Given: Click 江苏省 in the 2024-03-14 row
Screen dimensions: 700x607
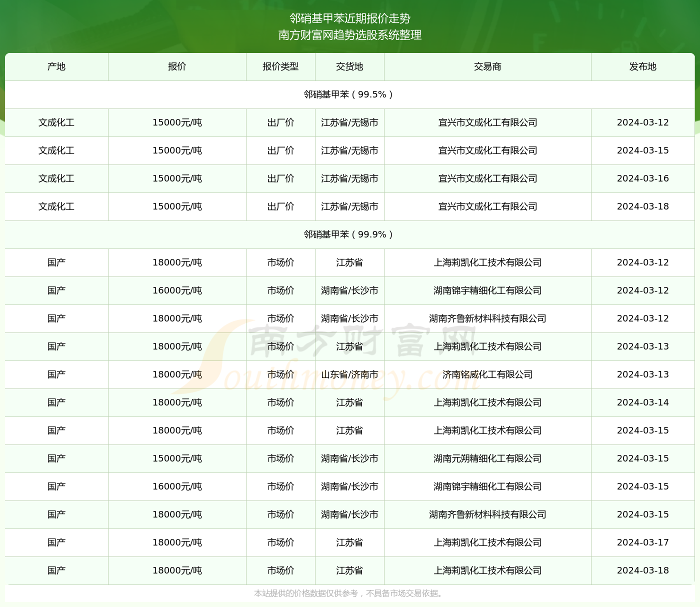Looking at the screenshot, I should (x=349, y=402).
